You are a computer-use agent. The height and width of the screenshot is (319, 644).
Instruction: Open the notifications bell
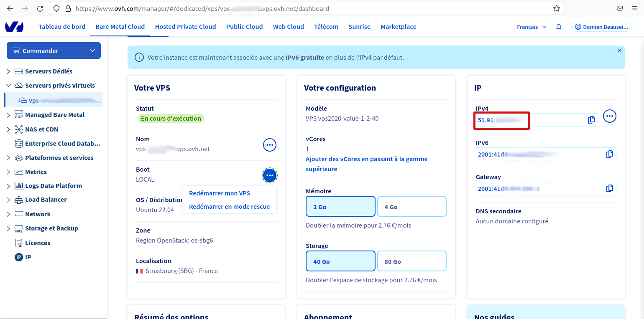pos(559,27)
